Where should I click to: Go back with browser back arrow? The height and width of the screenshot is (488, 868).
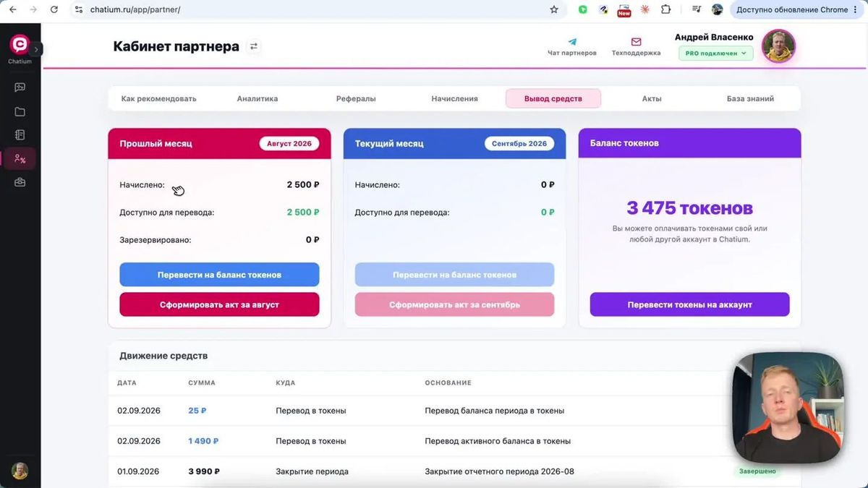(x=12, y=9)
